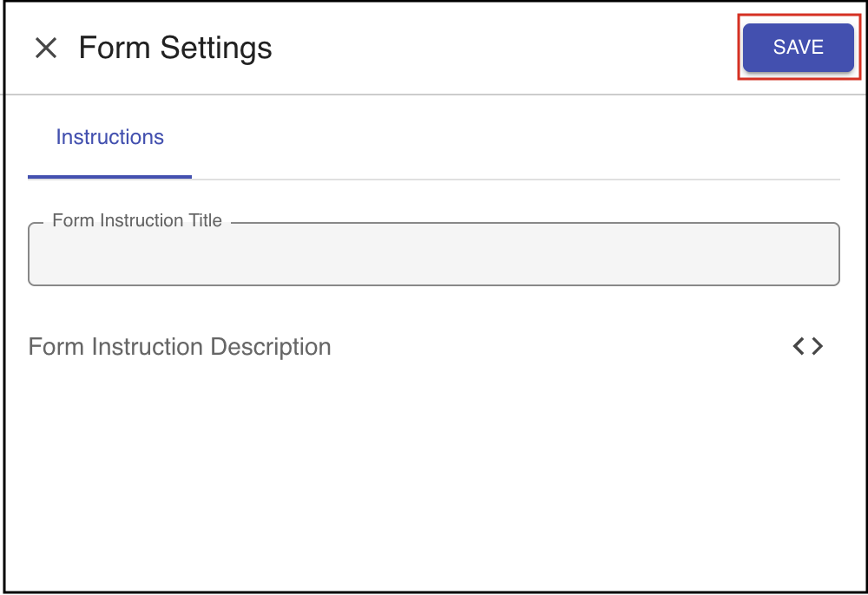The height and width of the screenshot is (595, 868).
Task: Click the right angle bracket of code icon
Action: tap(817, 347)
